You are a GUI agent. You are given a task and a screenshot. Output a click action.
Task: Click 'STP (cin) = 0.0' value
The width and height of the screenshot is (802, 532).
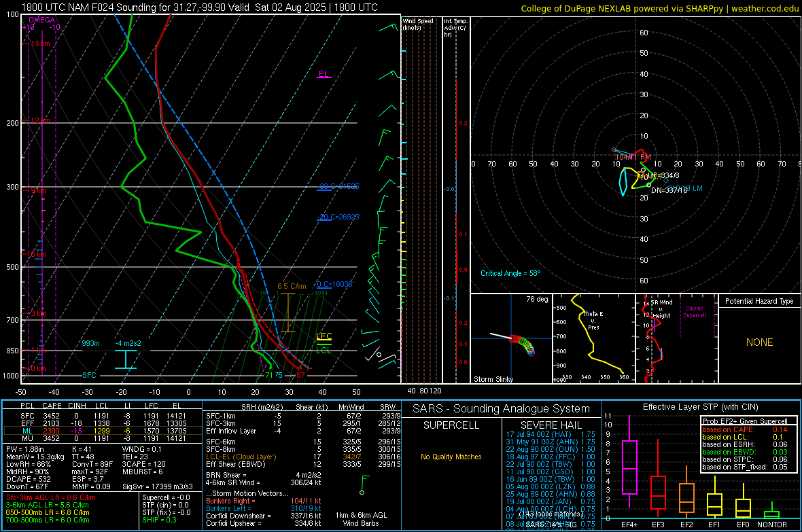pos(165,505)
